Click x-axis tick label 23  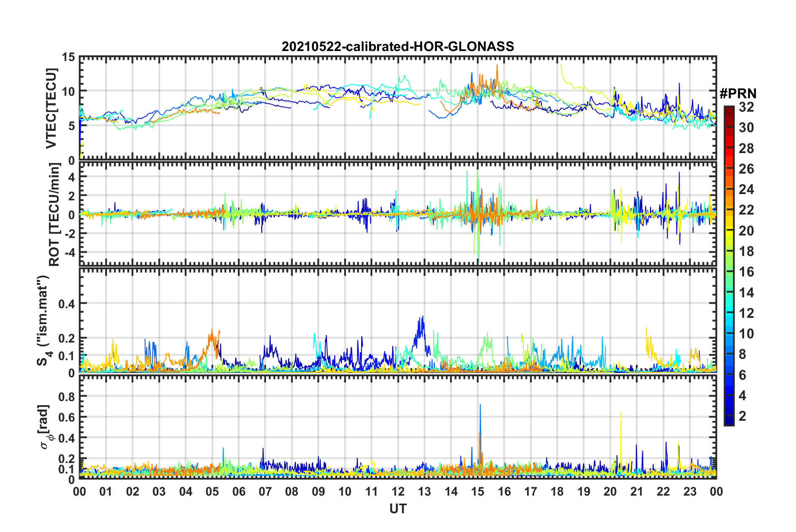coord(690,491)
